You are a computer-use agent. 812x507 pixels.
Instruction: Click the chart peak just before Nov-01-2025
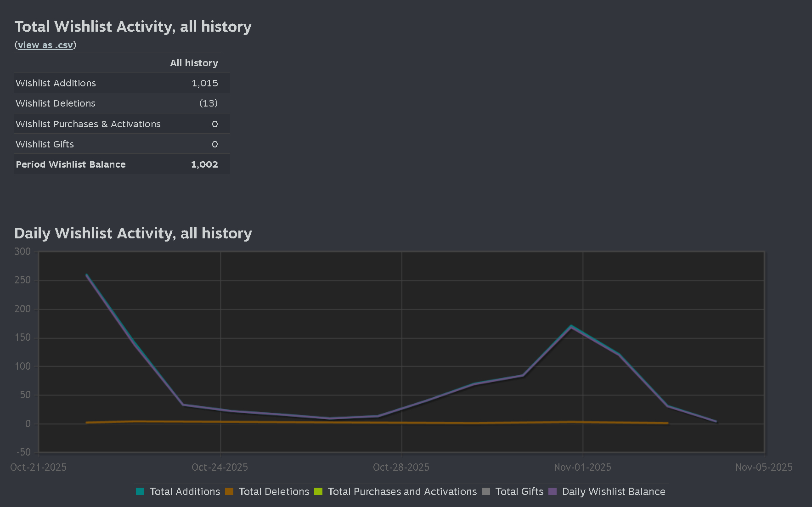[571, 327]
